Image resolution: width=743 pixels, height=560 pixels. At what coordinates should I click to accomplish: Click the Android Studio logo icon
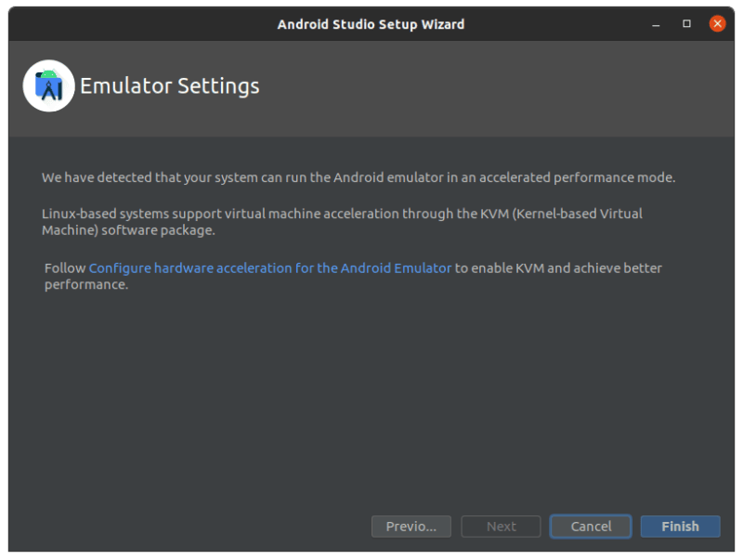pos(48,86)
